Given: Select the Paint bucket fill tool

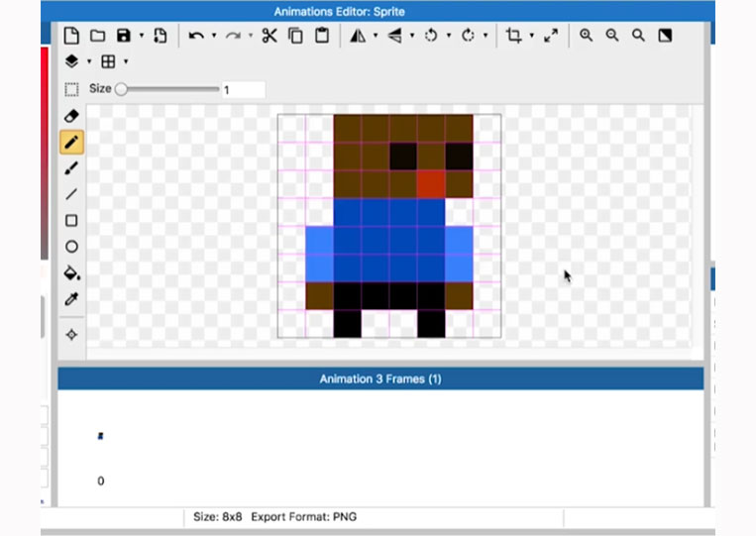Looking at the screenshot, I should 72,272.
